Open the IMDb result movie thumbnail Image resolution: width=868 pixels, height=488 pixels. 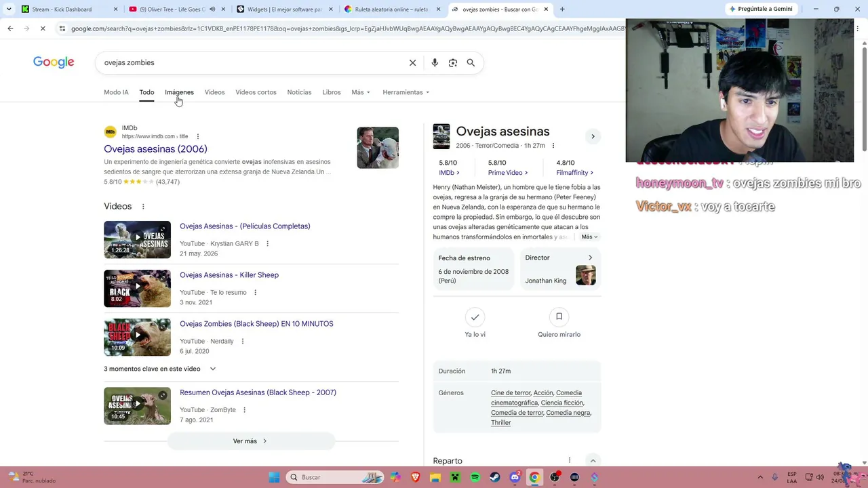pos(378,148)
